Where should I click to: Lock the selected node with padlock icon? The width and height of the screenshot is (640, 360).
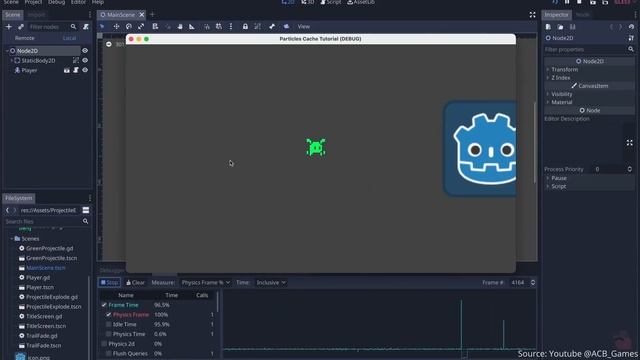245,27
